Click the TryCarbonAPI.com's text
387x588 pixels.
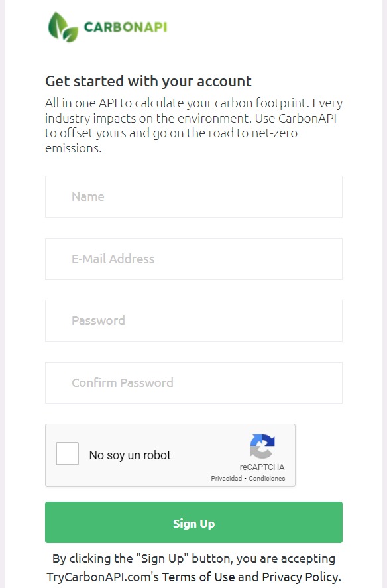click(x=103, y=577)
